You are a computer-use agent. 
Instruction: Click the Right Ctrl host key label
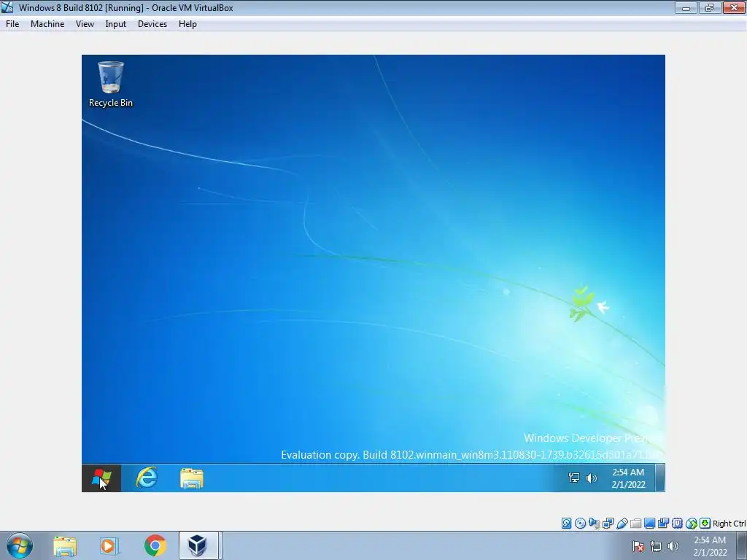pyautogui.click(x=729, y=524)
